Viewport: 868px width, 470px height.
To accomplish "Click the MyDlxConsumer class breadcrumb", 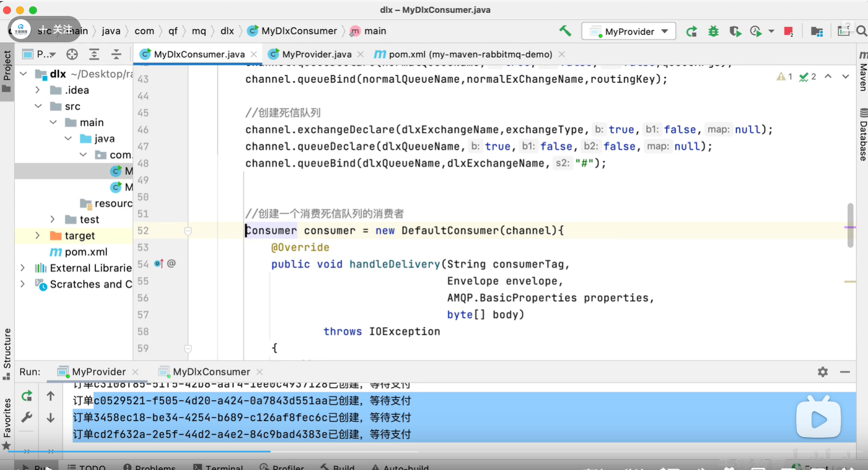I will 292,31.
